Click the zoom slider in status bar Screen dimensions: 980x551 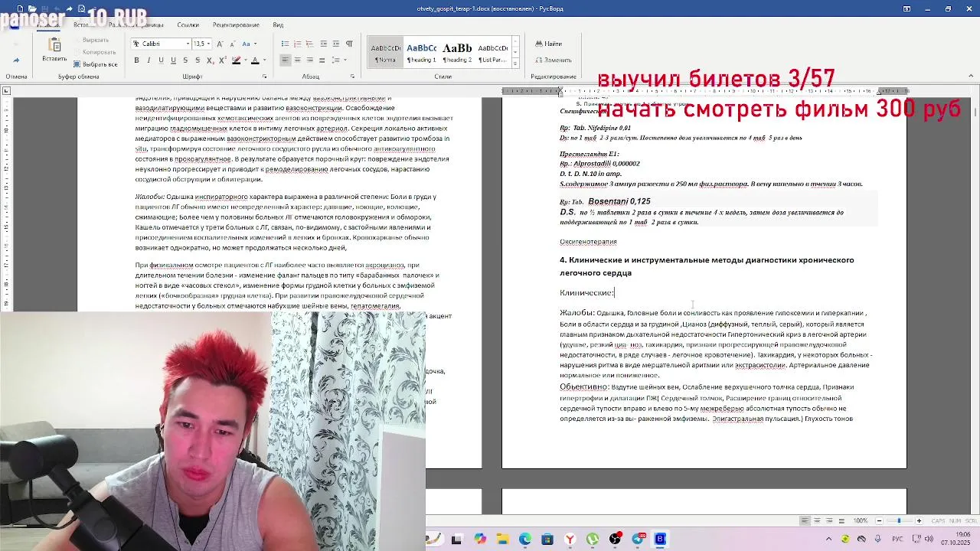(x=900, y=520)
